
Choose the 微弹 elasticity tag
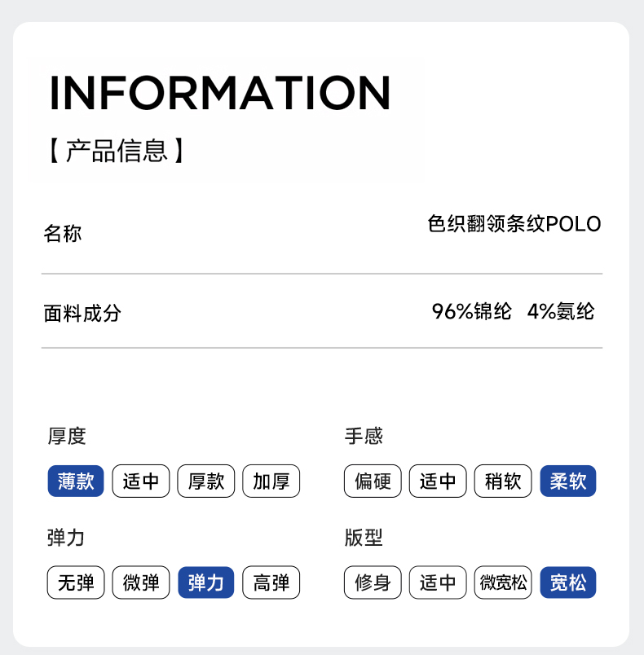[141, 582]
